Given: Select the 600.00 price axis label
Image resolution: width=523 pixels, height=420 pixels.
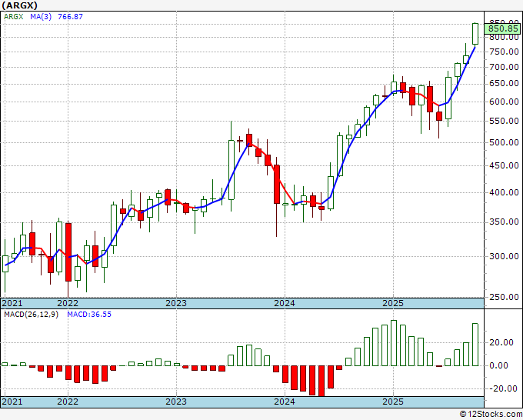Looking at the screenshot, I should pos(504,102).
